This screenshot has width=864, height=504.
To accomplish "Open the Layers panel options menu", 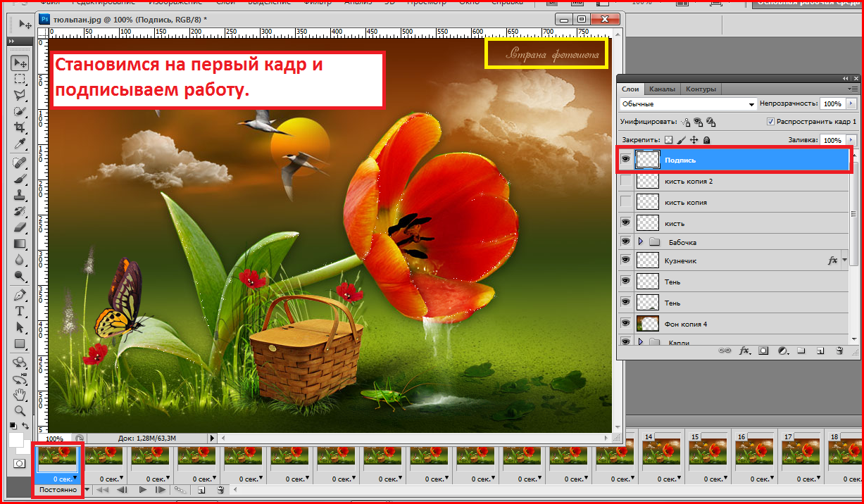I will (853, 89).
